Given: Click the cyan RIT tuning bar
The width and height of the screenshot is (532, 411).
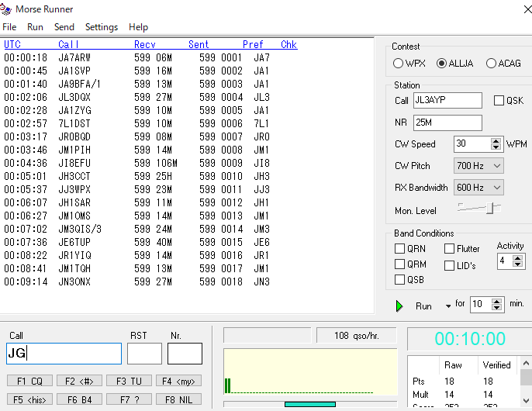Looking at the screenshot, I should [310, 404].
